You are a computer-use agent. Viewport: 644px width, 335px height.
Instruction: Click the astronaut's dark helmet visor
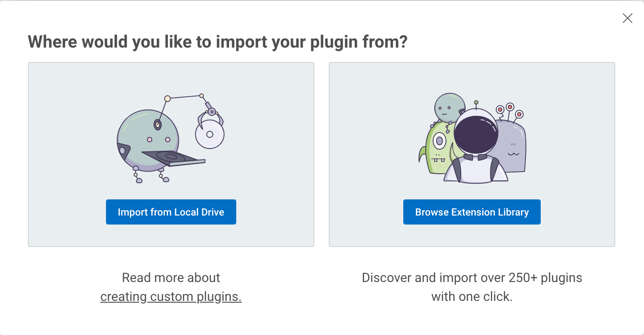[x=475, y=133]
